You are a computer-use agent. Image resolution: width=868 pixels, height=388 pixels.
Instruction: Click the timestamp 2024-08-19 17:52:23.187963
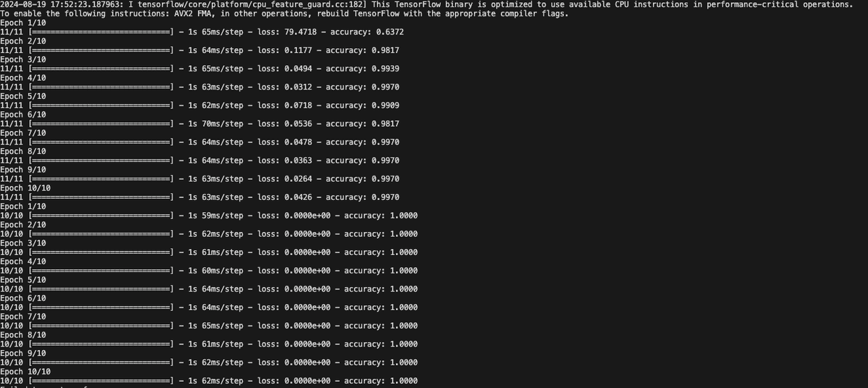pos(59,4)
